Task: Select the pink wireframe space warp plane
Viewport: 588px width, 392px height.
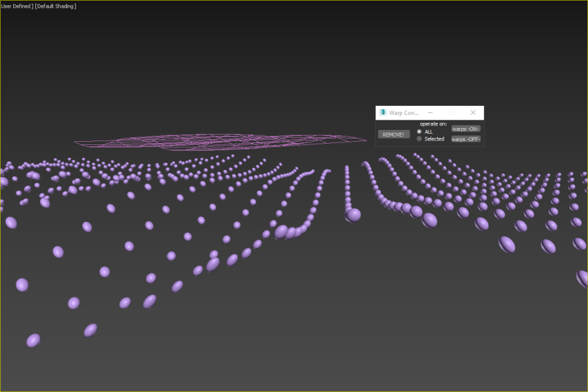Action: [222, 142]
